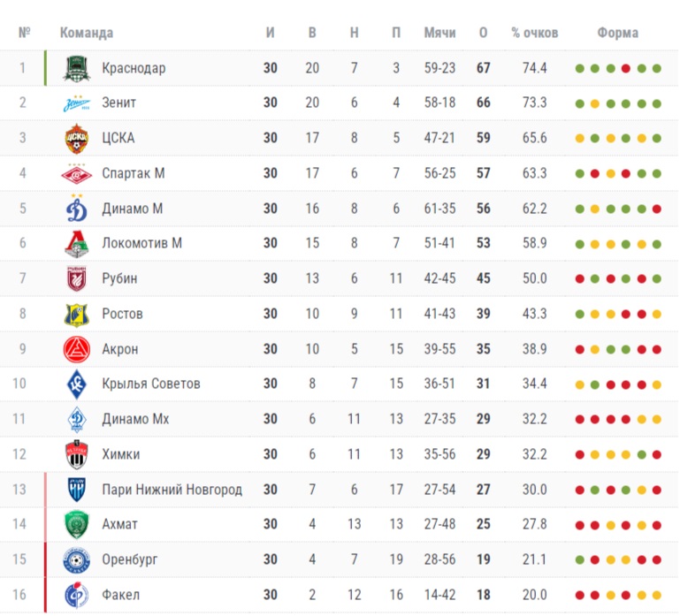This screenshot has height=616, width=680.
Task: Click the Акрон club logo
Action: pos(77,349)
